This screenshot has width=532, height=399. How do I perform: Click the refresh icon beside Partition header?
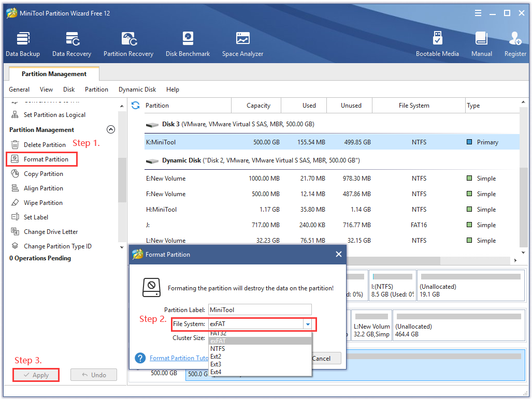pyautogui.click(x=136, y=106)
